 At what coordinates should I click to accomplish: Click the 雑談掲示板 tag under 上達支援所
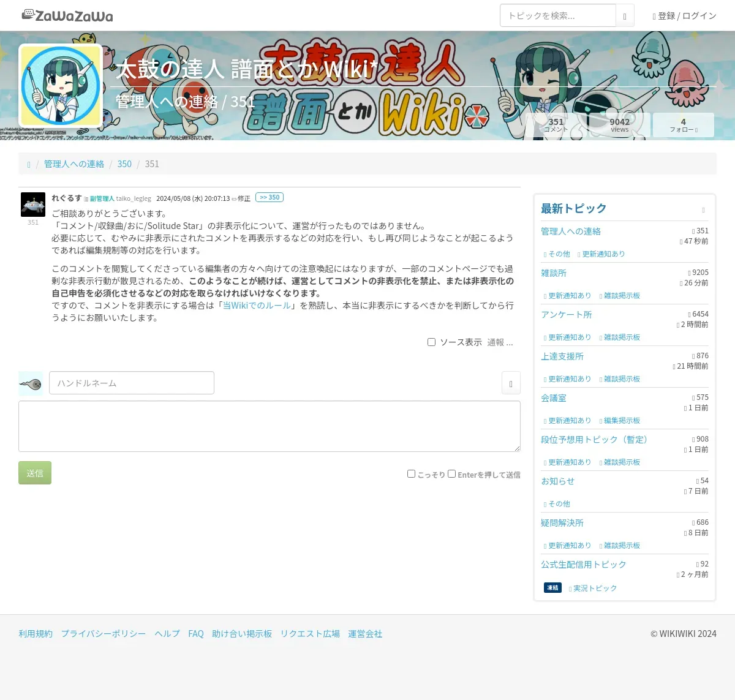tap(619, 379)
